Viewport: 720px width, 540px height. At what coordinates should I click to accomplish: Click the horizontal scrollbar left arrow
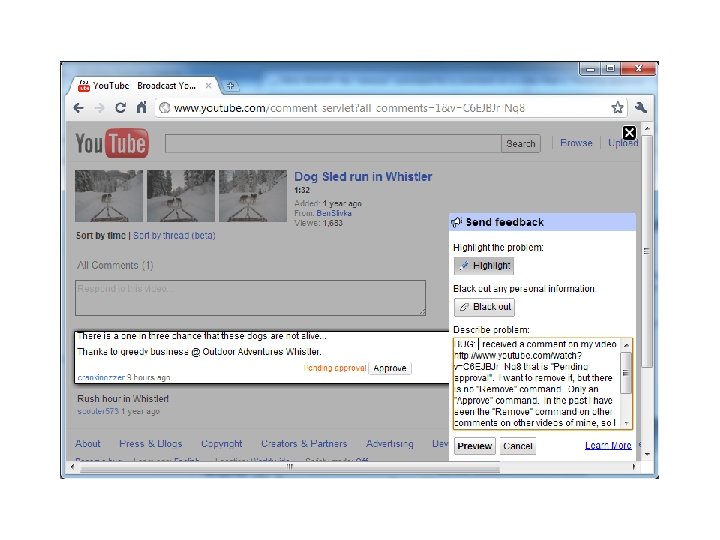click(x=73, y=467)
